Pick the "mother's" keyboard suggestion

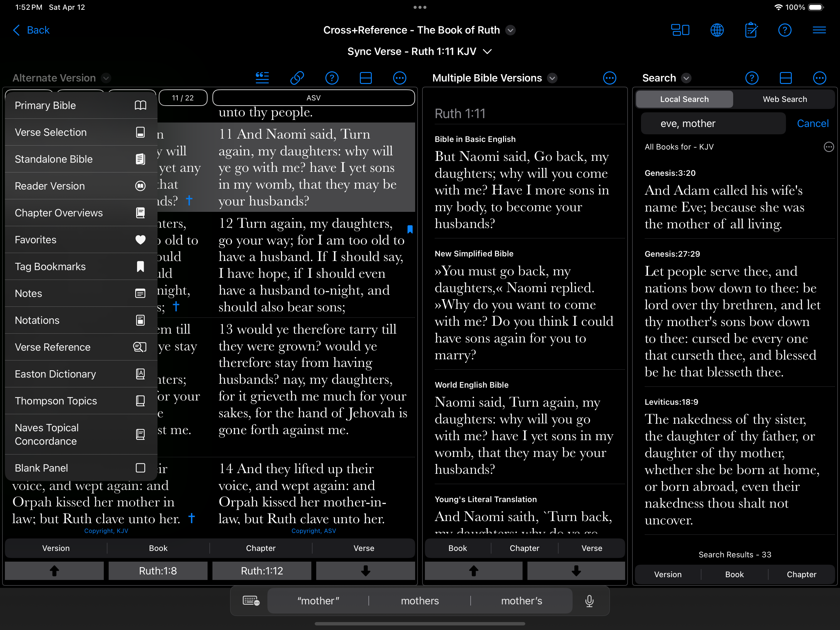[x=521, y=600]
